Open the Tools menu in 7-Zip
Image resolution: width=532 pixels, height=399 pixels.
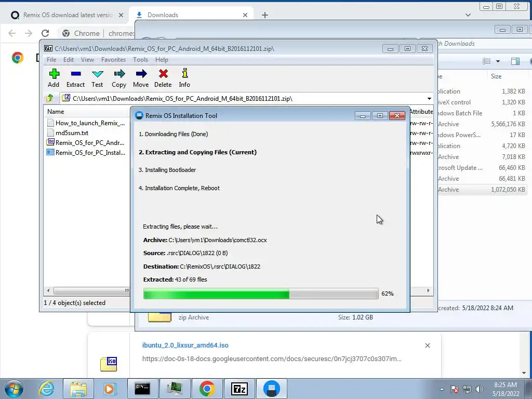pos(140,60)
